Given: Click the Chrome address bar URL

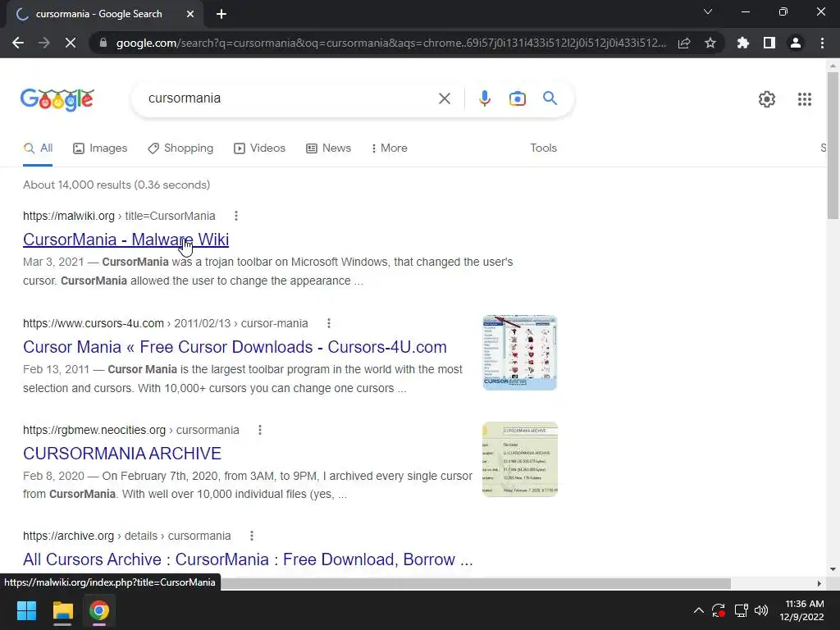Looking at the screenshot, I should pos(391,43).
